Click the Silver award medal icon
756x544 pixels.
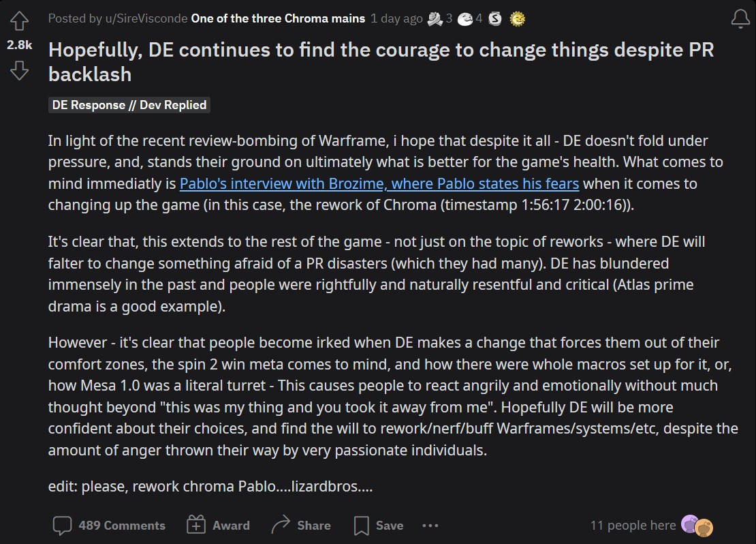coord(495,19)
